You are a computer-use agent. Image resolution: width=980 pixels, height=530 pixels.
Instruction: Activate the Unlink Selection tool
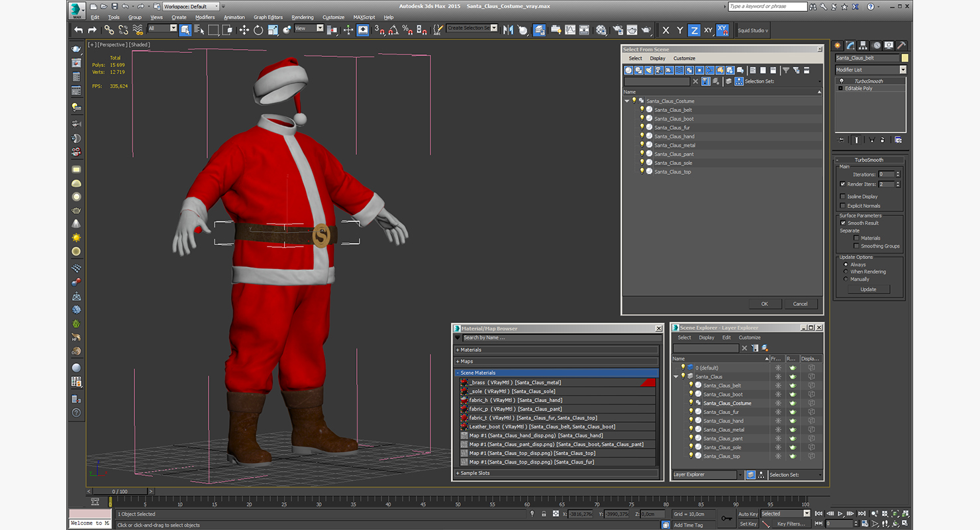123,30
